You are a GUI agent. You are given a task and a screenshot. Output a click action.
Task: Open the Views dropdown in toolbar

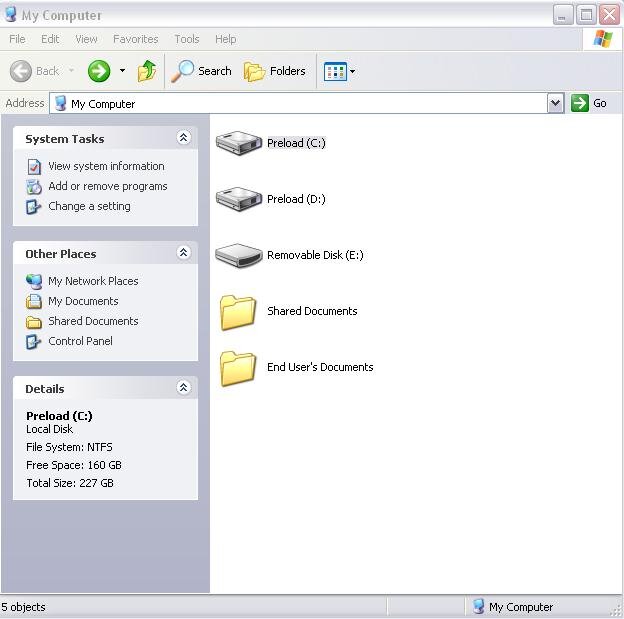[340, 71]
